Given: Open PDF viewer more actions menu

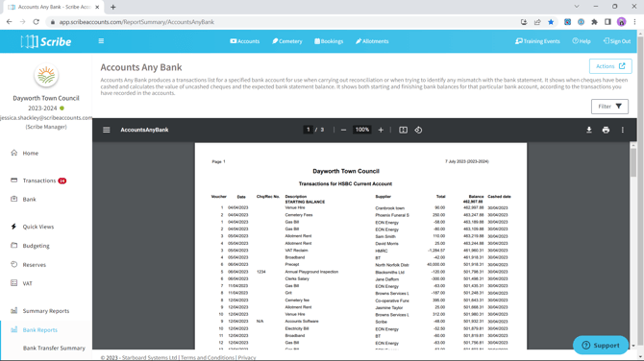Looking at the screenshot, I should pyautogui.click(x=623, y=130).
